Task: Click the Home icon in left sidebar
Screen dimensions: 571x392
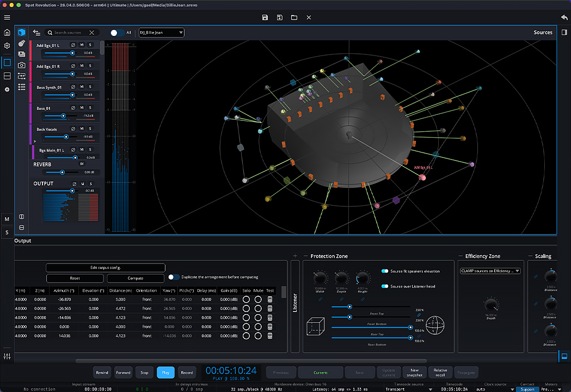Action: [x=7, y=33]
